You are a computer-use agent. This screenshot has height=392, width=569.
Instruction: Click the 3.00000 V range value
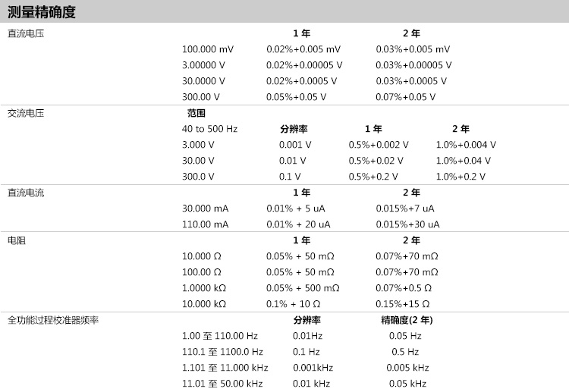(x=203, y=65)
